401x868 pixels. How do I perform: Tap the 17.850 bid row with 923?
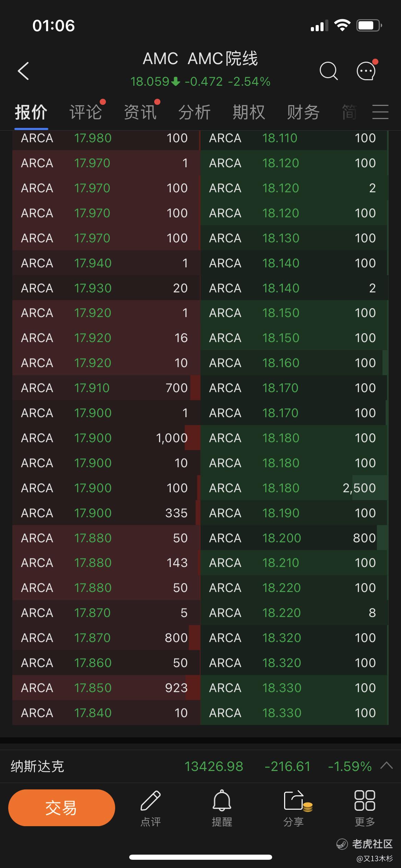[x=106, y=688]
